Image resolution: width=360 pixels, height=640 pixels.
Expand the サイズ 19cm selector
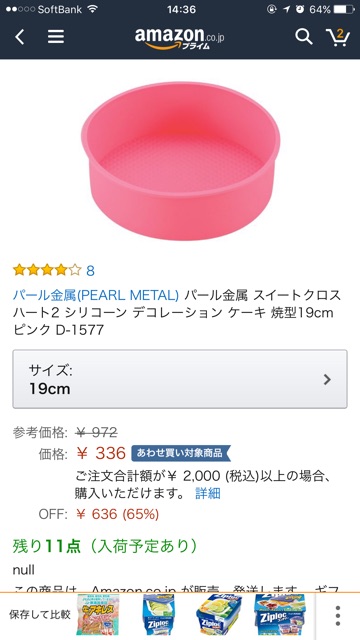[180, 379]
